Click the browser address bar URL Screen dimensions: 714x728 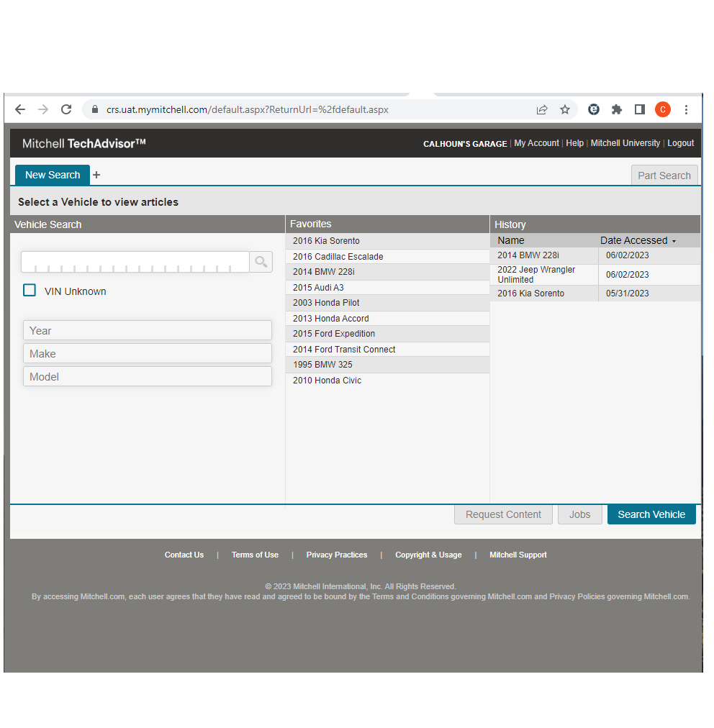[x=247, y=109]
